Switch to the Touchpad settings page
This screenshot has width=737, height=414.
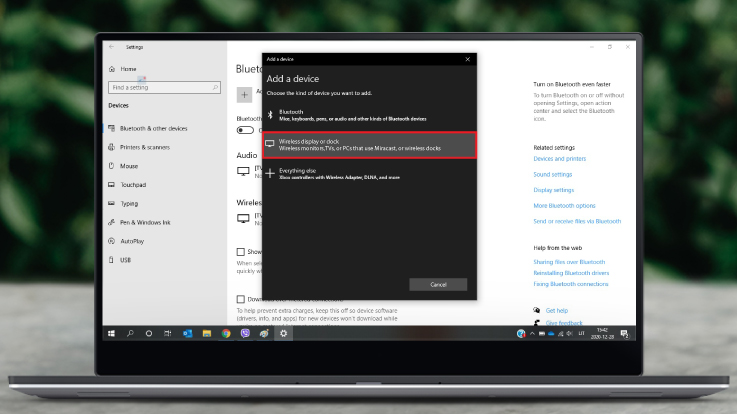pos(133,185)
